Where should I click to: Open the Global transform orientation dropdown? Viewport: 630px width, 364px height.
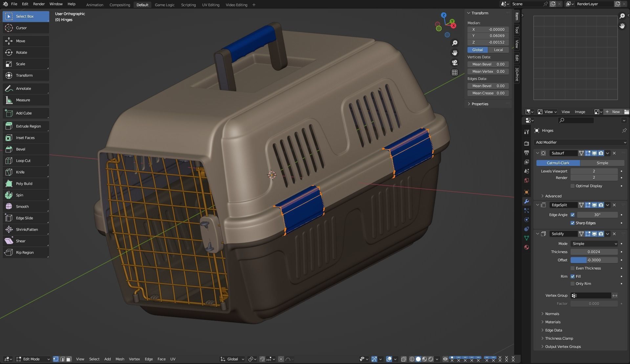pos(232,359)
